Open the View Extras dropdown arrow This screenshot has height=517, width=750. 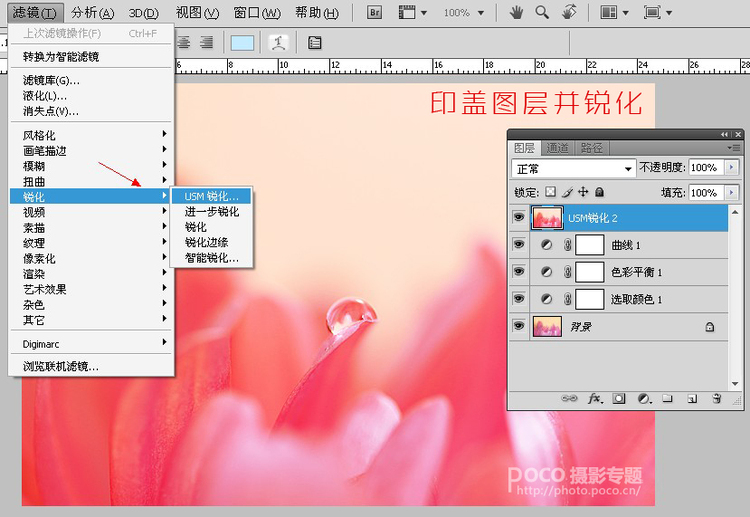(x=423, y=13)
